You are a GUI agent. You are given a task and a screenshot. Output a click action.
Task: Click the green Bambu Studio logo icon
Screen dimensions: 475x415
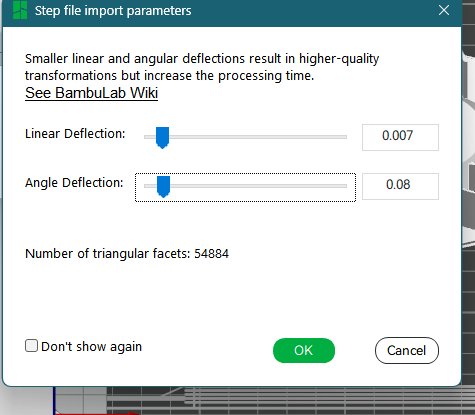tap(20, 10)
